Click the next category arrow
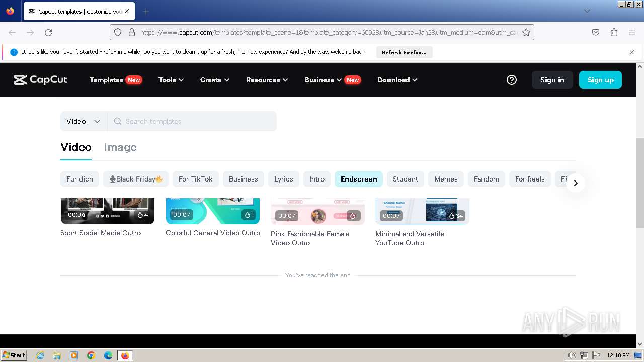 576,183
